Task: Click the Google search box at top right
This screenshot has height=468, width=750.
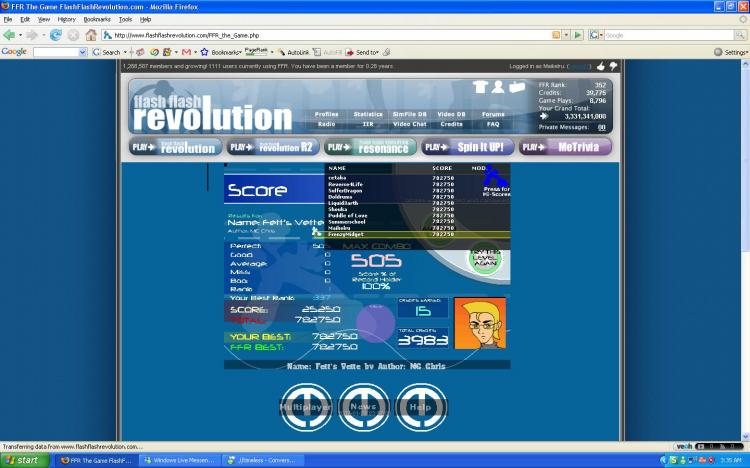Action: (669, 35)
